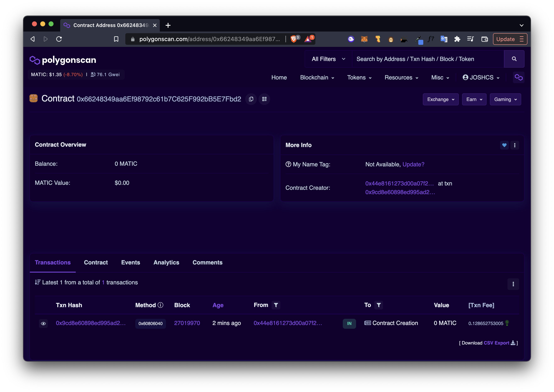
Task: Open the Phantom wallet extension
Action: point(351,39)
